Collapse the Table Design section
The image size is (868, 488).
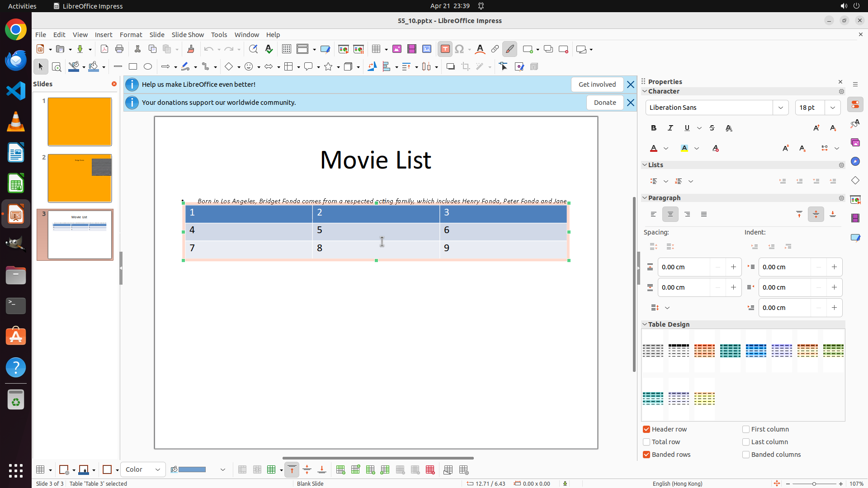coord(645,324)
